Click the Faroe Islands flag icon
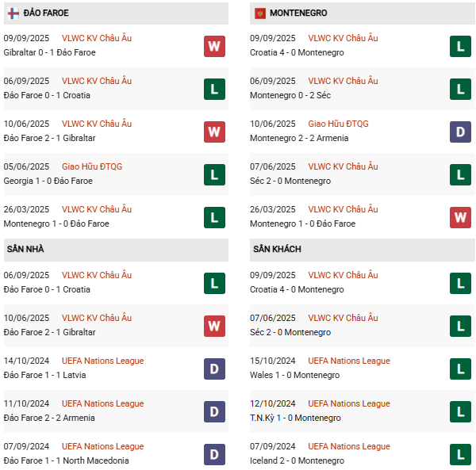 point(13,13)
